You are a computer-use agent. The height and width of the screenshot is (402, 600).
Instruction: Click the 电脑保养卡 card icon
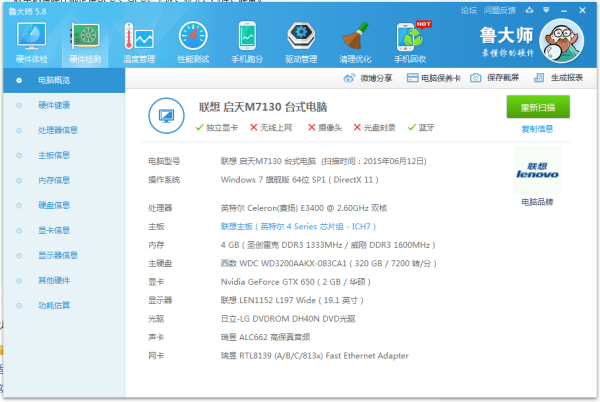[412, 78]
